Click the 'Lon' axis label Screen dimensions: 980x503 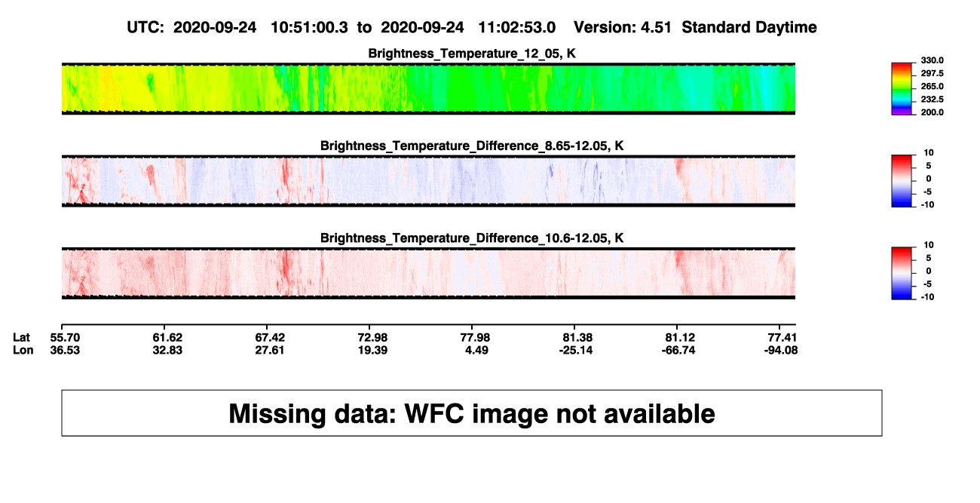click(23, 350)
